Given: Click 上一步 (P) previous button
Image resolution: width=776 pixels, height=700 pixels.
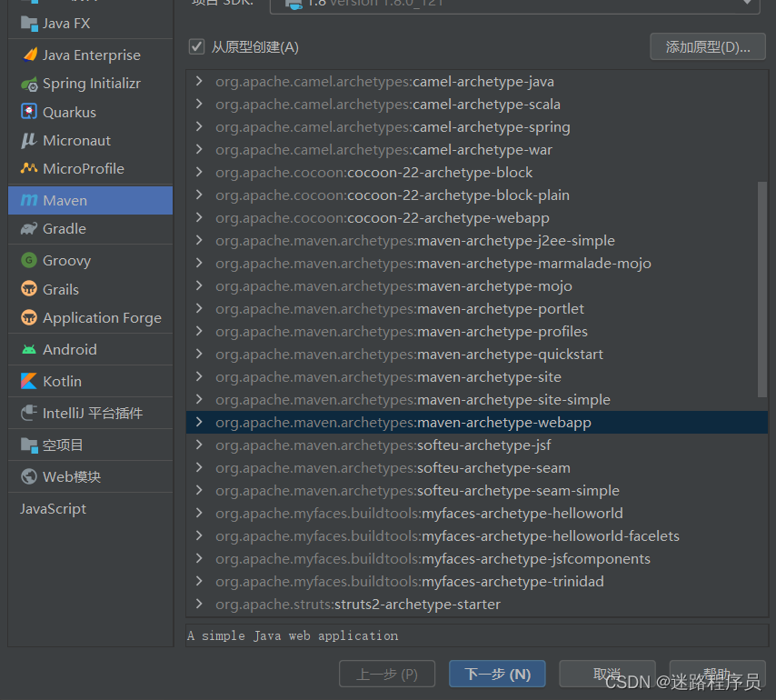Looking at the screenshot, I should coord(387,674).
